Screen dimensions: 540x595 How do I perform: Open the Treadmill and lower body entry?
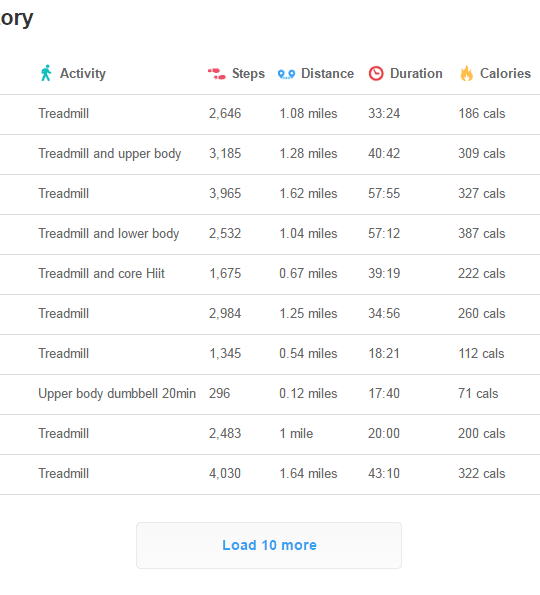pyautogui.click(x=109, y=234)
